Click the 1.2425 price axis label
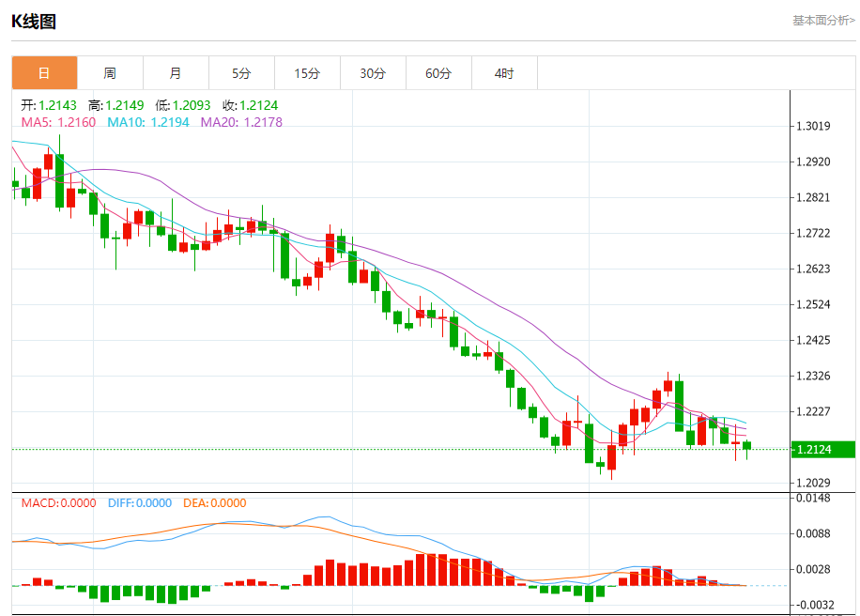Viewport: 860px width, 616px height. point(813,340)
